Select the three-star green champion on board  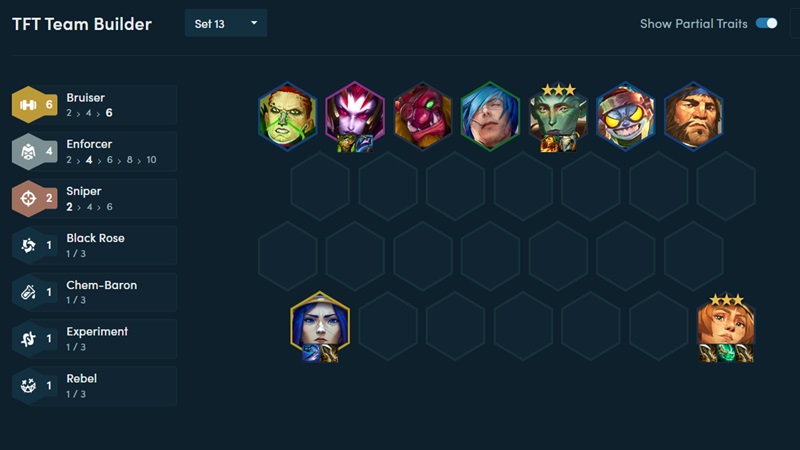(558, 117)
